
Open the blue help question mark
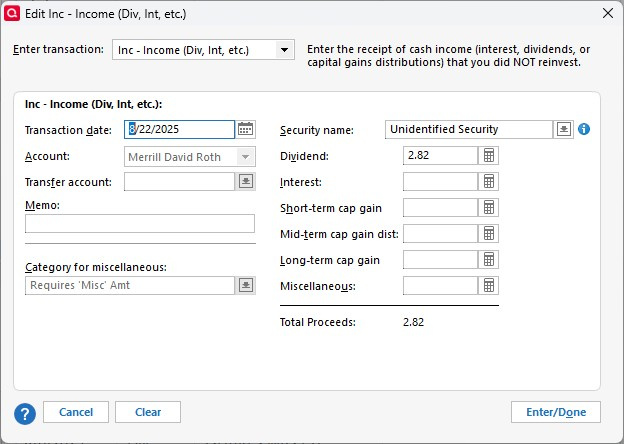(x=25, y=414)
